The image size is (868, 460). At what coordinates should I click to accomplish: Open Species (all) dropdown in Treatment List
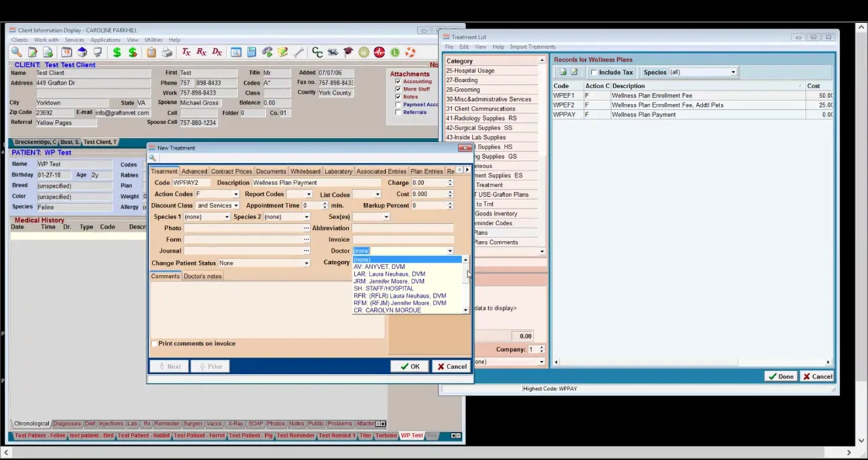732,73
